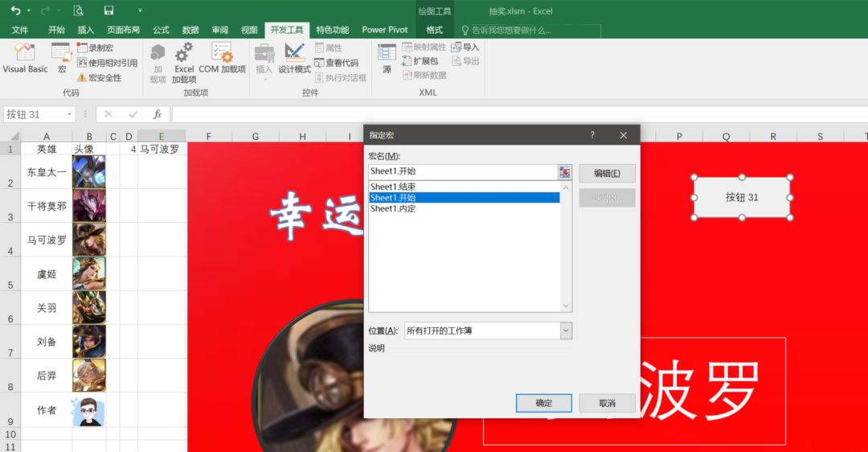868x452 pixels.
Task: Click View Code (查看代码)
Action: [337, 63]
